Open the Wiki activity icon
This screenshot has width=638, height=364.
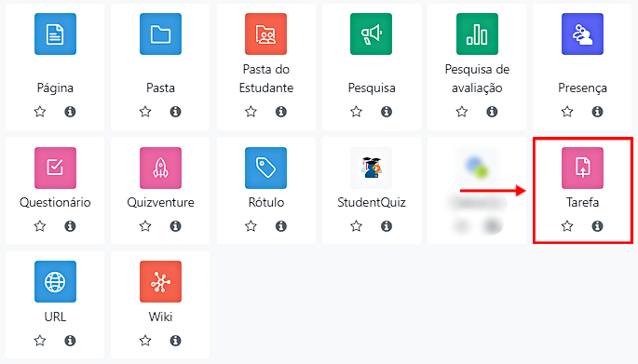(161, 281)
